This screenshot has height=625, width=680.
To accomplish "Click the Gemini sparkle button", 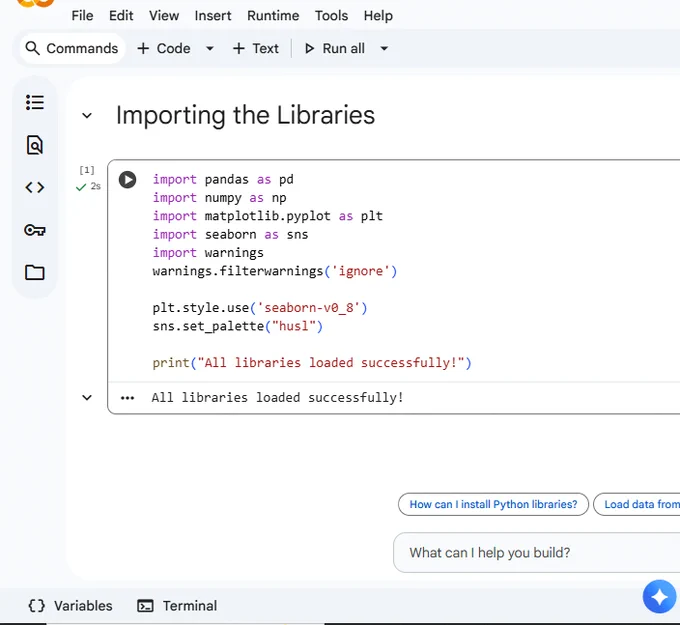I will (x=659, y=596).
